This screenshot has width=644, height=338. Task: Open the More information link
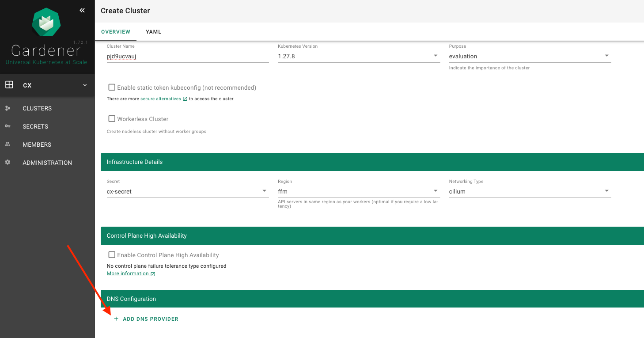[128, 274]
